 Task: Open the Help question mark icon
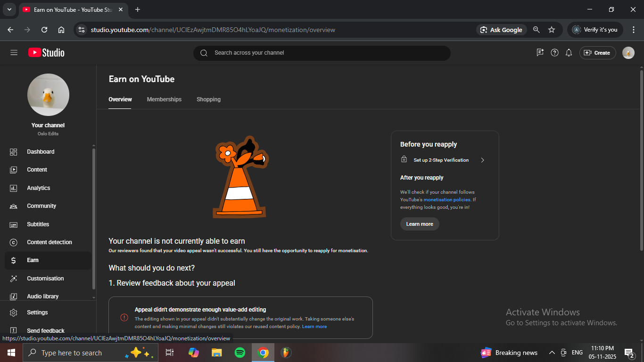(554, 53)
